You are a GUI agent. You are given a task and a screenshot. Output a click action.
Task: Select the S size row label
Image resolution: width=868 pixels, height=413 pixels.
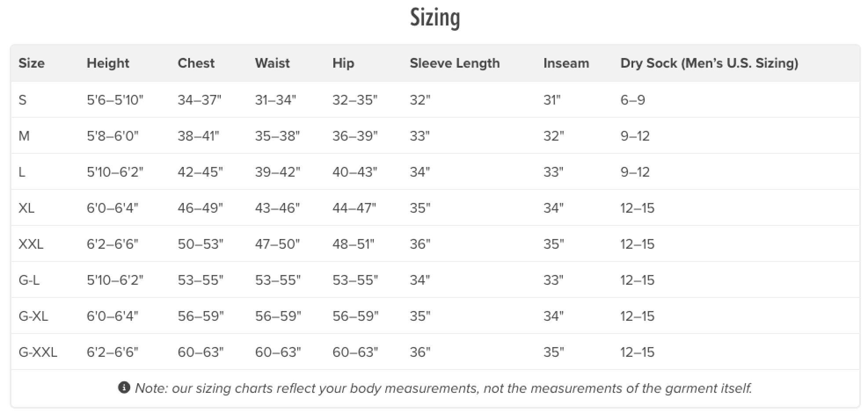tap(22, 100)
